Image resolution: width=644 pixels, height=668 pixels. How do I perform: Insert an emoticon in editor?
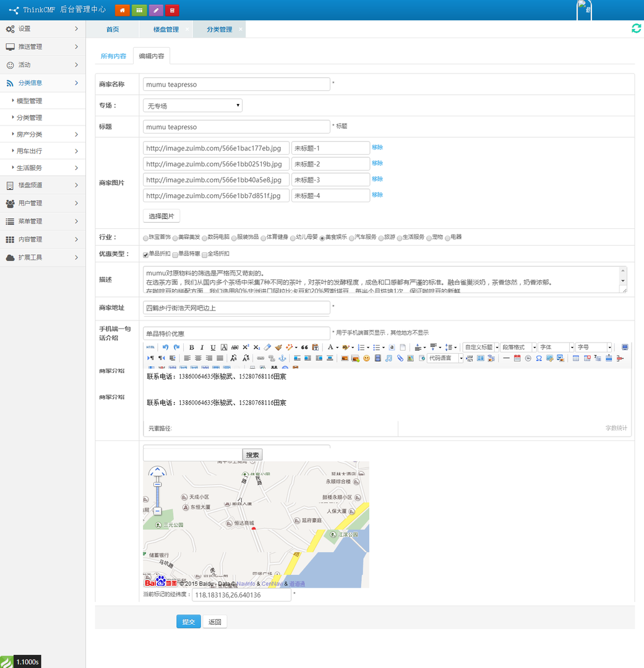coord(366,358)
